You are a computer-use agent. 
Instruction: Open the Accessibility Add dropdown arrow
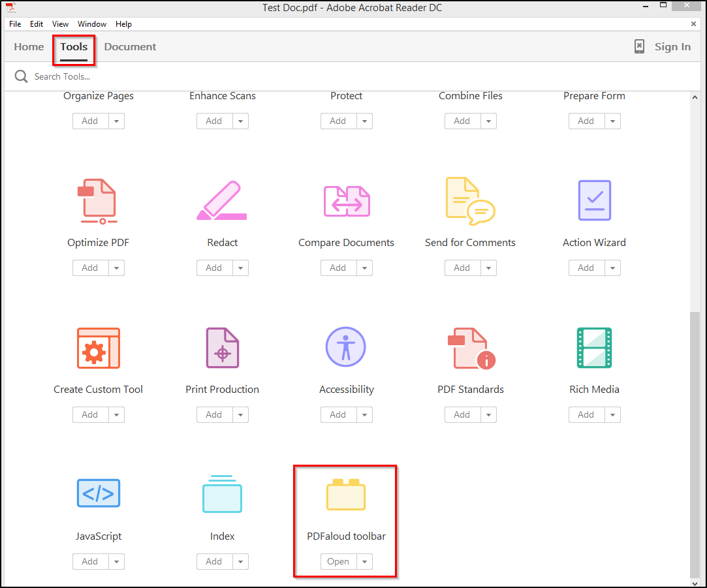[364, 415]
